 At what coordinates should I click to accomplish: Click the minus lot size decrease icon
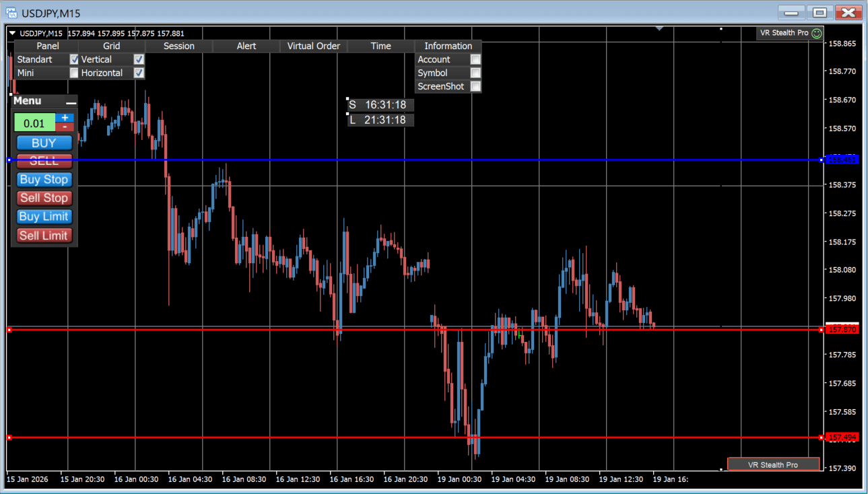click(x=65, y=127)
